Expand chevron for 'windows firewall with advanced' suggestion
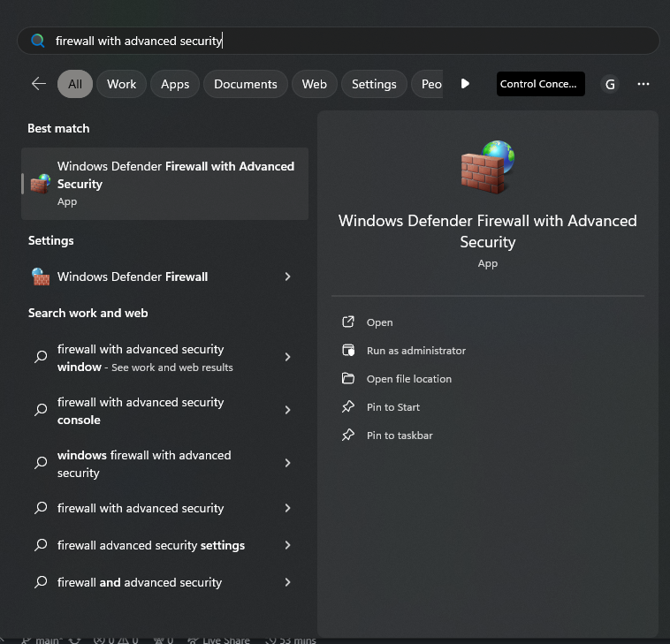This screenshot has width=670, height=644. [x=287, y=463]
